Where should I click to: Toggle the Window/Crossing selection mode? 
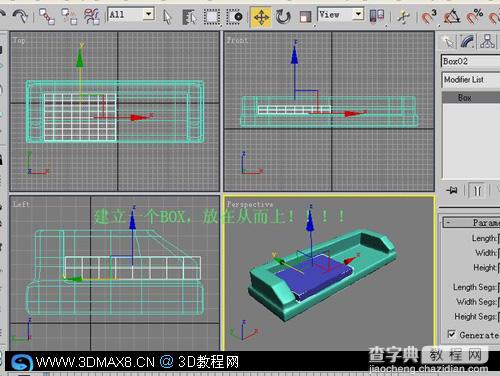(234, 17)
